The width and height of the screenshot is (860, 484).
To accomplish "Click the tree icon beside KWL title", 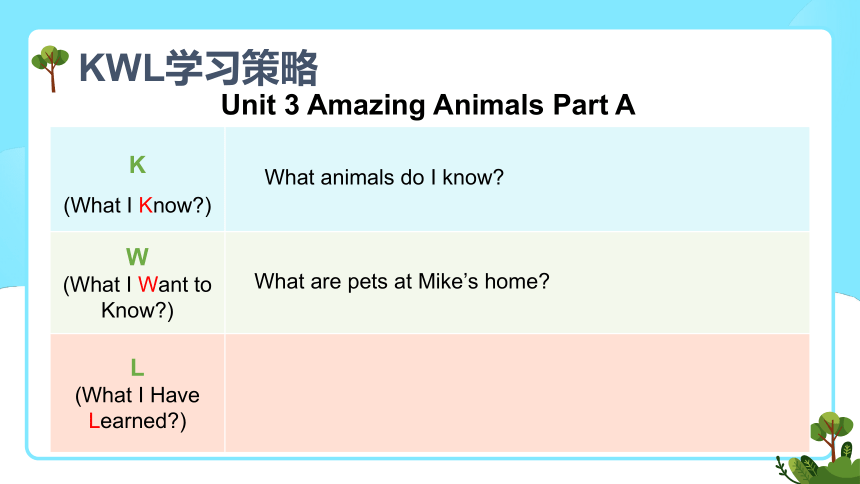I will tap(50, 69).
